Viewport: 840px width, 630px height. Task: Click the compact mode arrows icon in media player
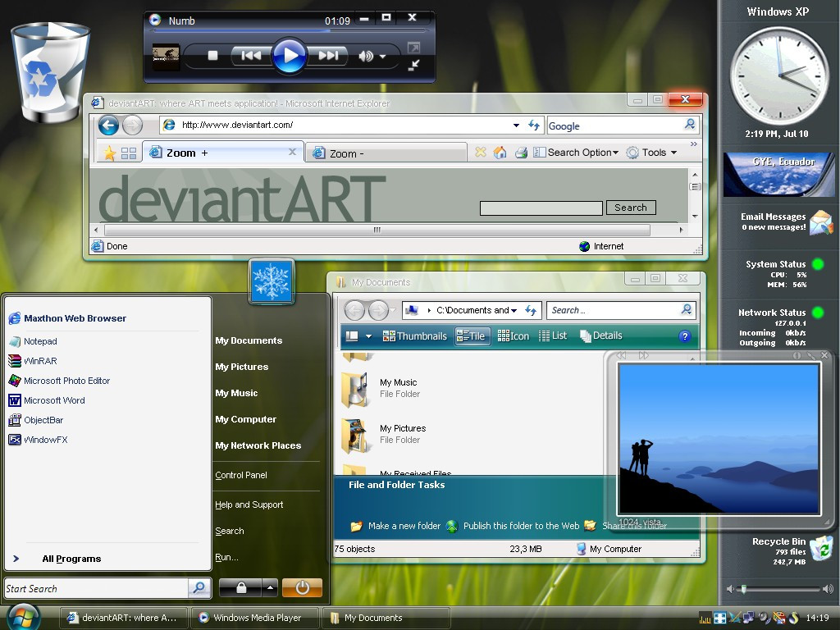tap(413, 66)
